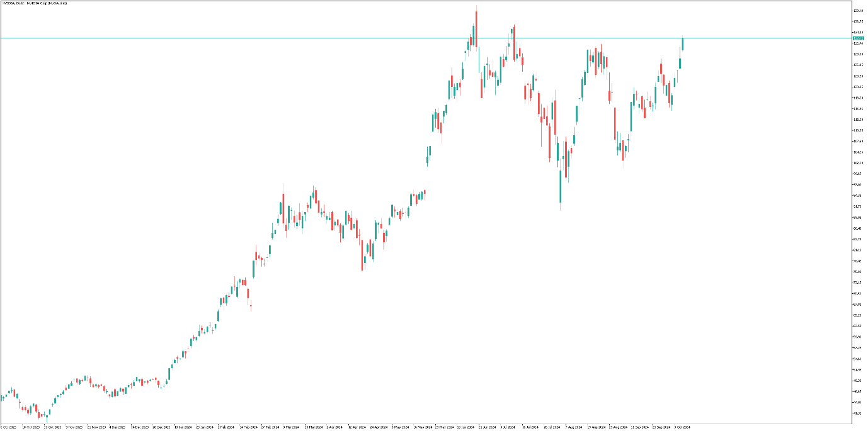Click the 9 Nov 2023 date label
The image size is (868, 431).
[x=74, y=427]
